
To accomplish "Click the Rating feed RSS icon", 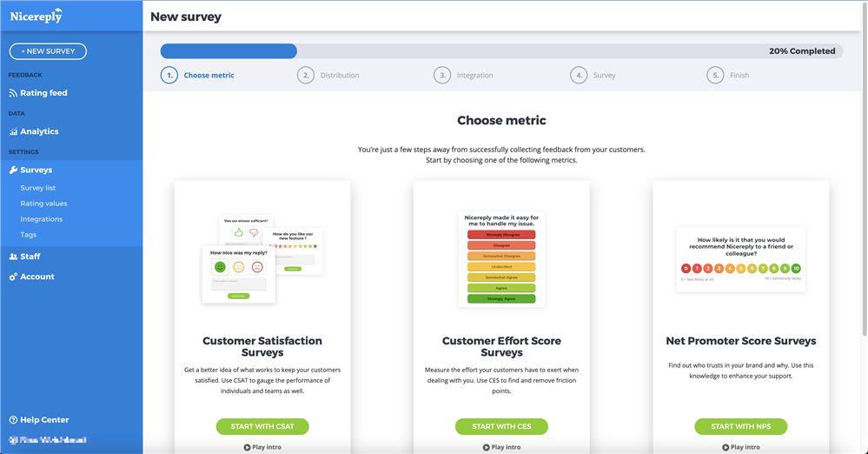I will tap(13, 93).
